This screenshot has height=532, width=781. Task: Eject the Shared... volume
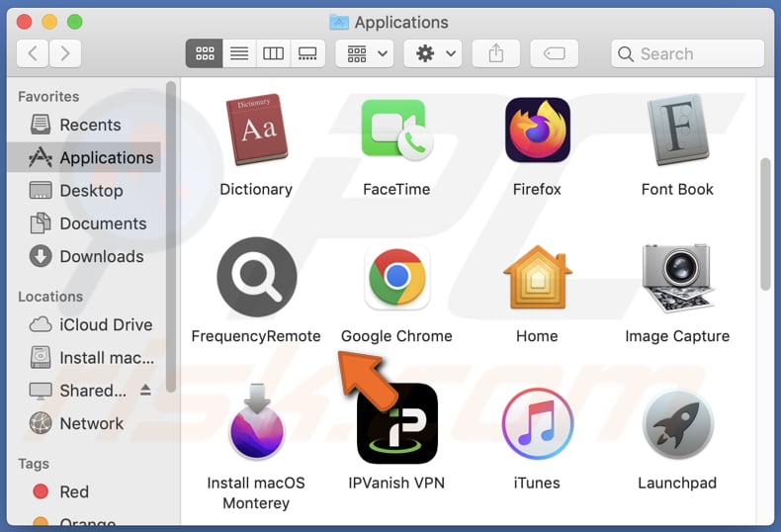coord(145,390)
